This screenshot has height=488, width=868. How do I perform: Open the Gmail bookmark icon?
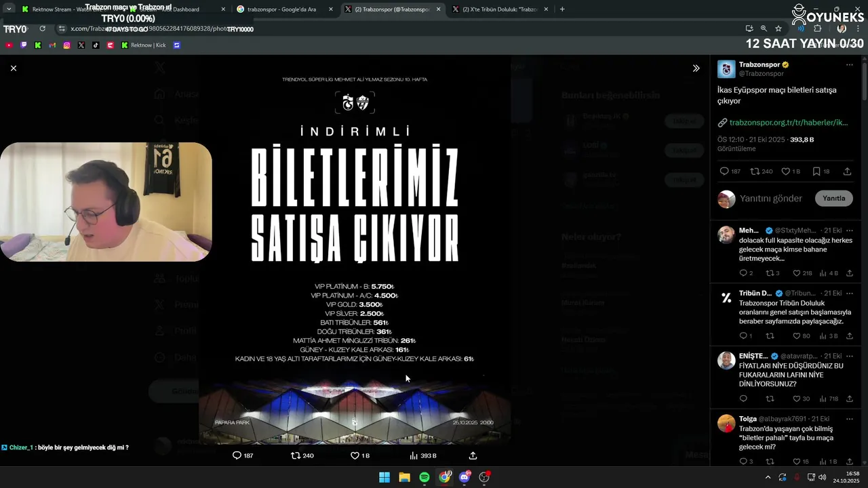click(52, 45)
